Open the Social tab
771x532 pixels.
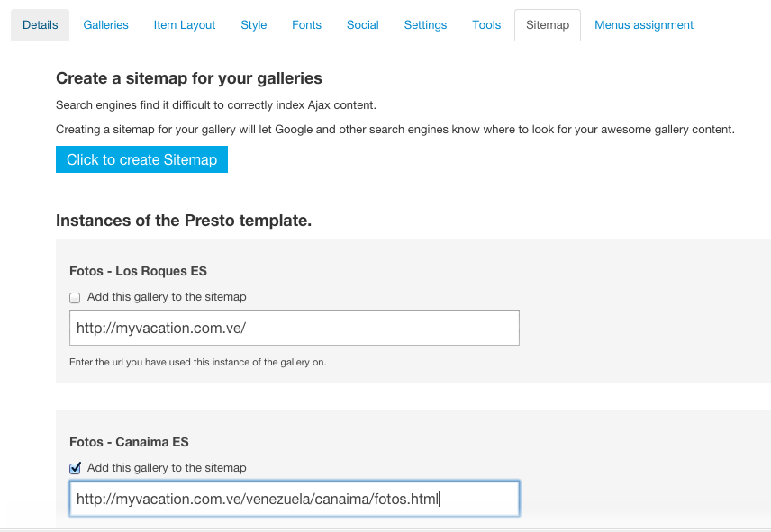pyautogui.click(x=362, y=25)
